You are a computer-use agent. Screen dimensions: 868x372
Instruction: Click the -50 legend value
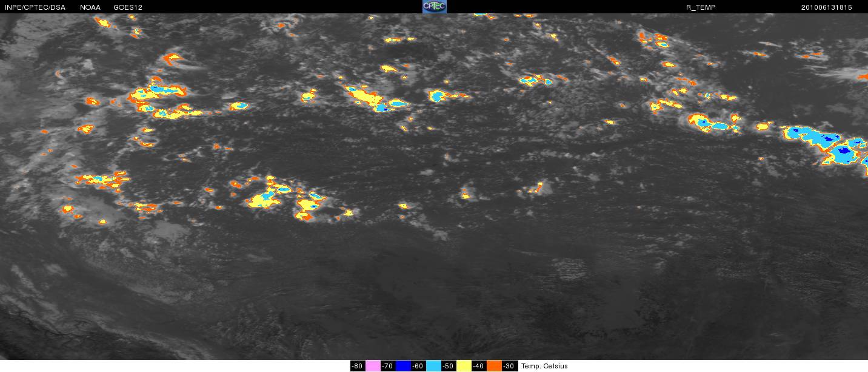(449, 366)
